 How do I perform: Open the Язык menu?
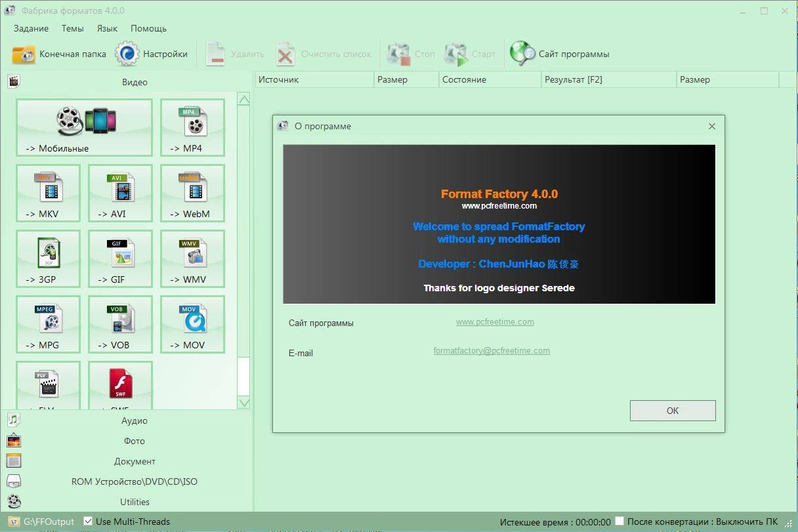pyautogui.click(x=107, y=28)
